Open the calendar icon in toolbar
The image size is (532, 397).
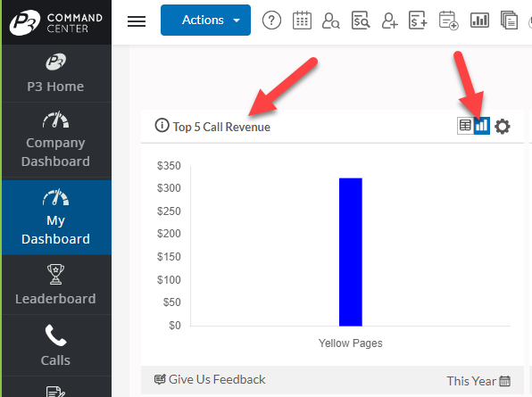pyautogui.click(x=302, y=21)
